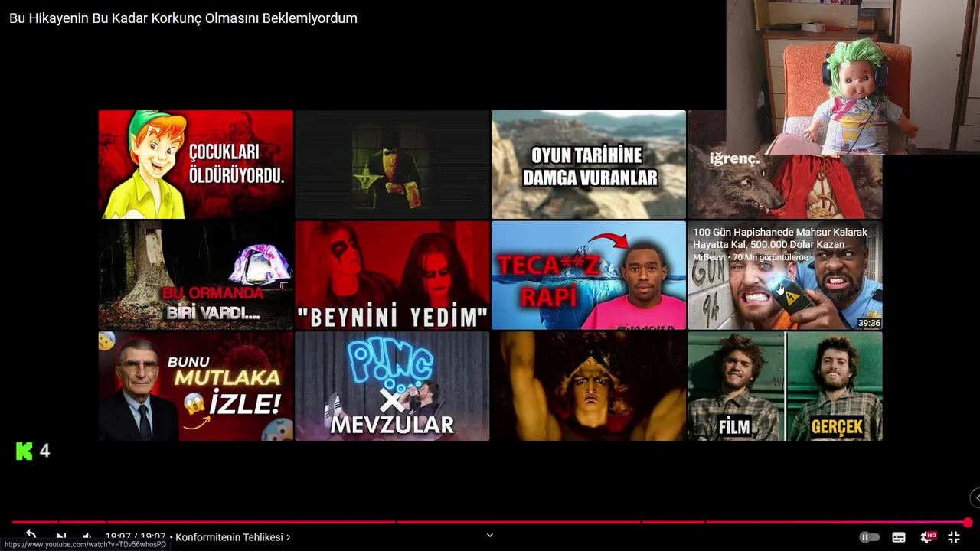
Task: Open the headless suited figure thumbnail
Action: 392,165
